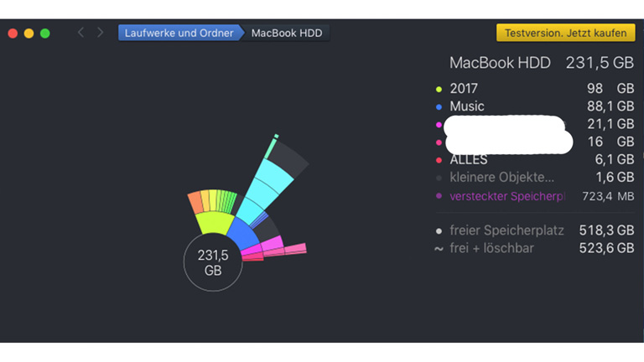Screen dimensions: 644x362
Task: Click the center circle showing 231,5 GB
Action: click(x=213, y=262)
